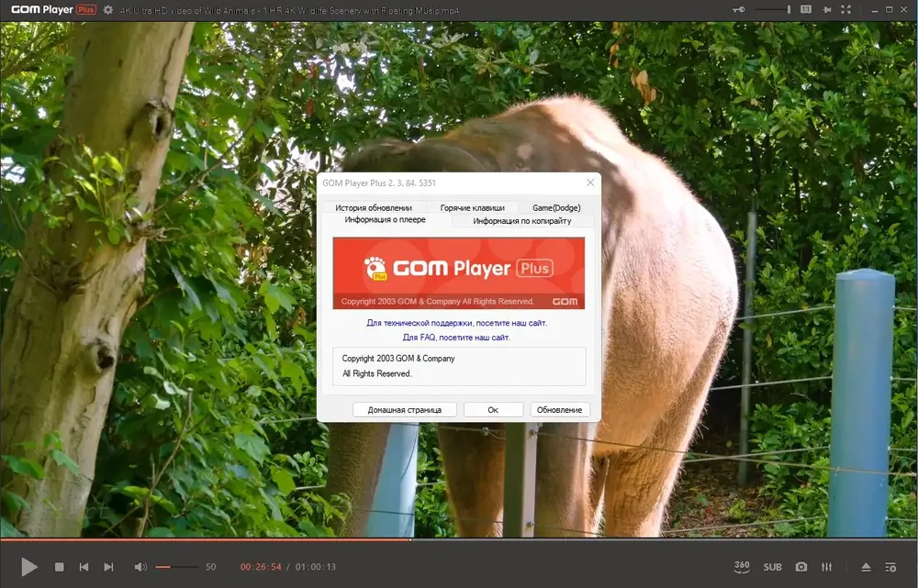The width and height of the screenshot is (918, 588).
Task: Show the playlist panel icon
Action: click(x=890, y=567)
